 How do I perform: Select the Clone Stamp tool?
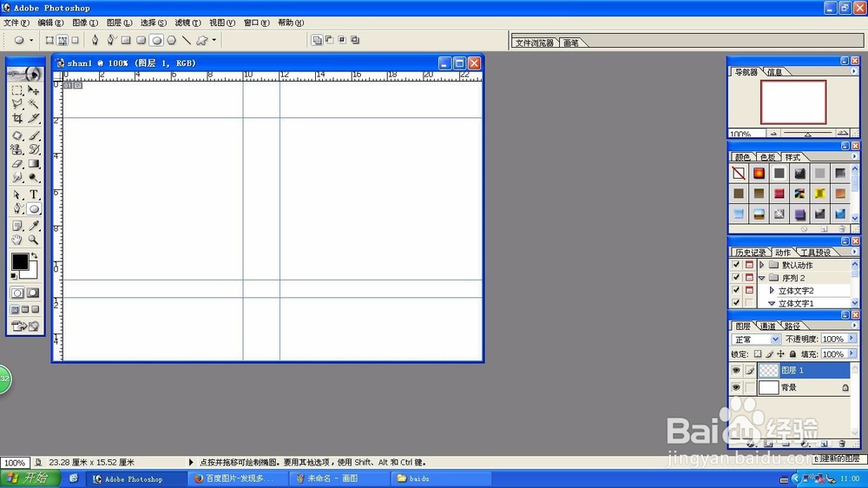[17, 149]
